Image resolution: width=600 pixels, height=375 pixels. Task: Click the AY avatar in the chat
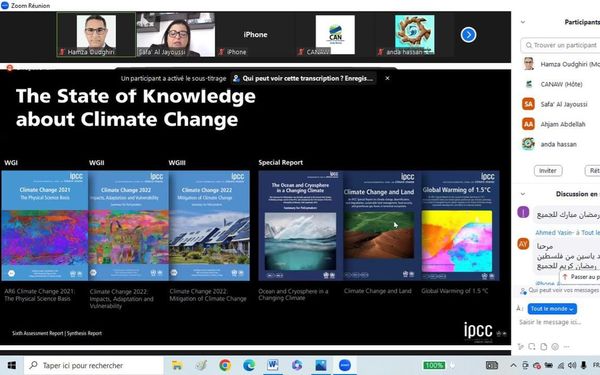(x=523, y=243)
